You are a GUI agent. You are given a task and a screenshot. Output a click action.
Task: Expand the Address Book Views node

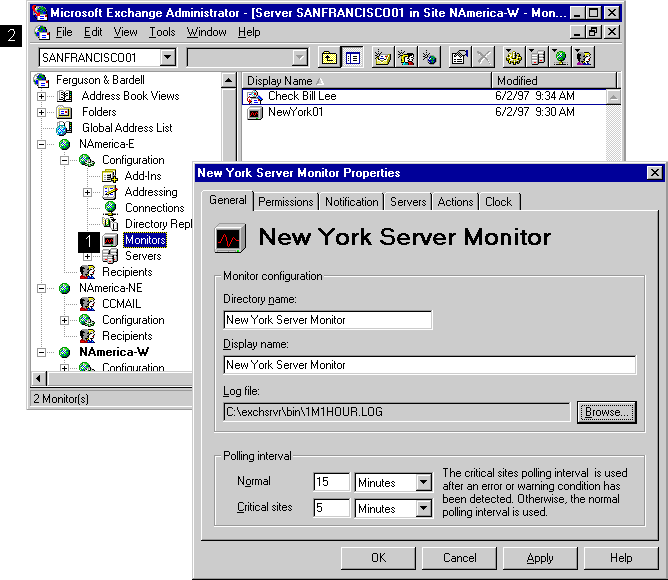tap(41, 96)
